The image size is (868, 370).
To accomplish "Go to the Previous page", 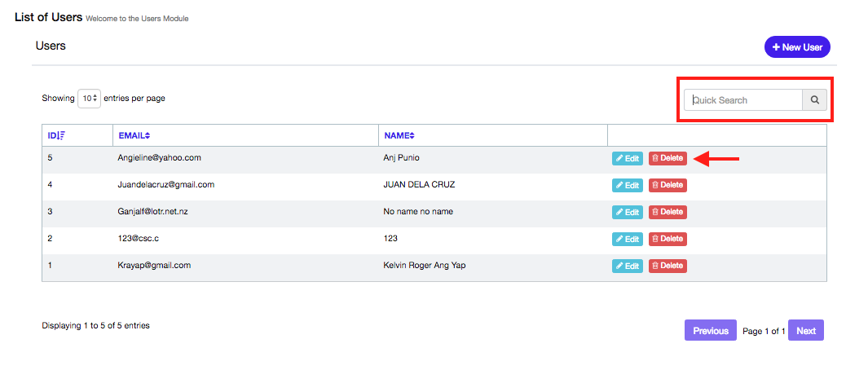I will (x=710, y=331).
